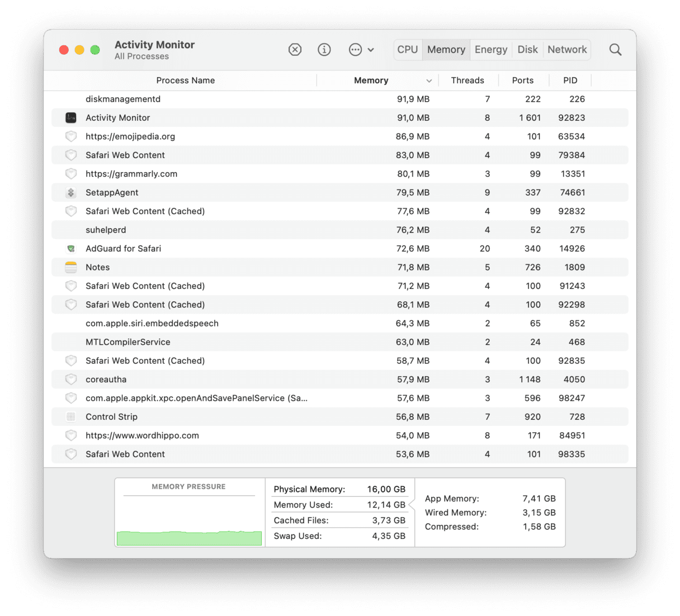Click the yellow minimize window button
The image size is (680, 616).
(x=79, y=50)
